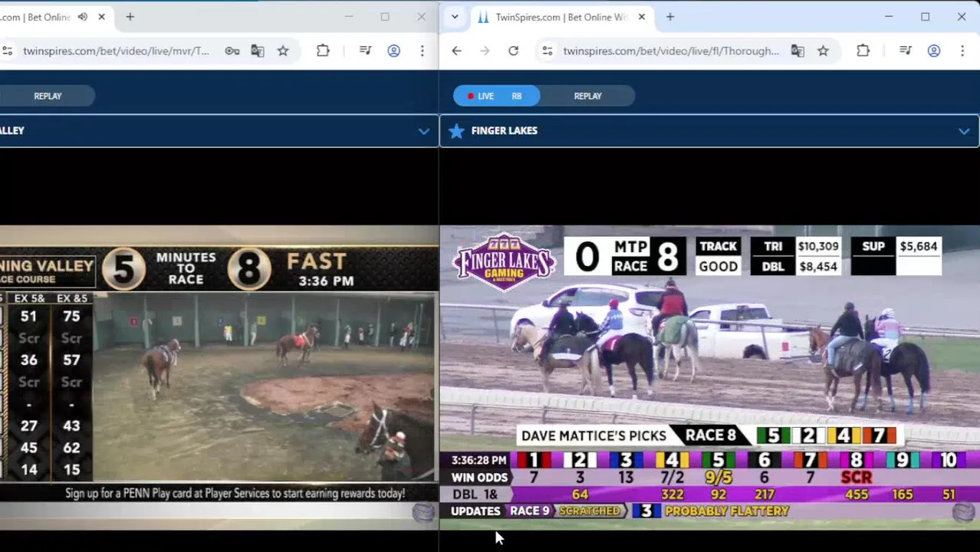
Task: Open site information icon in right window address bar
Action: click(x=547, y=51)
